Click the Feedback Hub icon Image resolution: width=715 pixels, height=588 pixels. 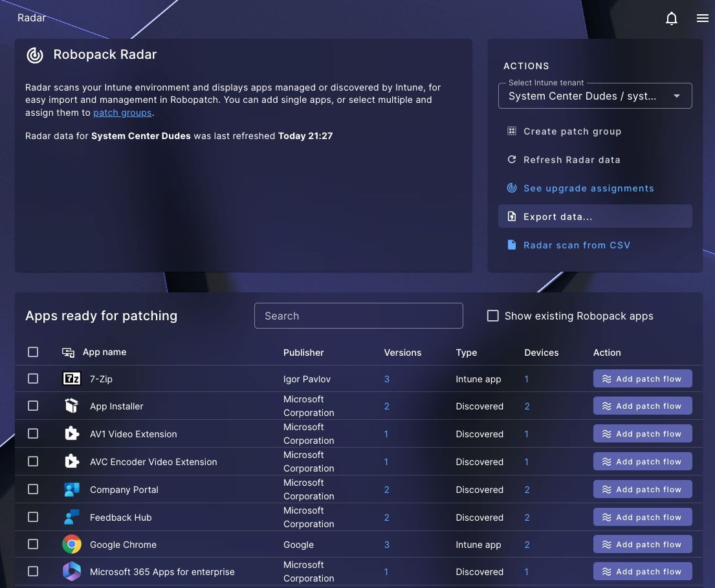[72, 517]
